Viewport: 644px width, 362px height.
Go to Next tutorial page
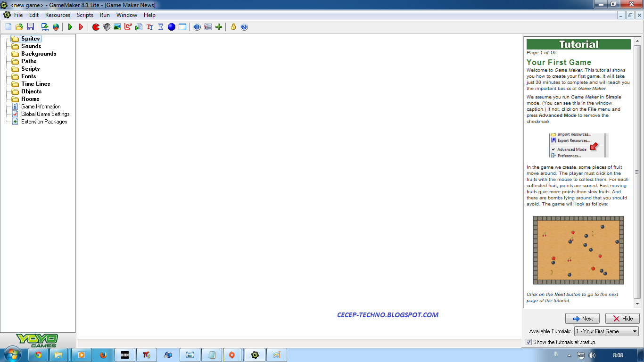(582, 319)
